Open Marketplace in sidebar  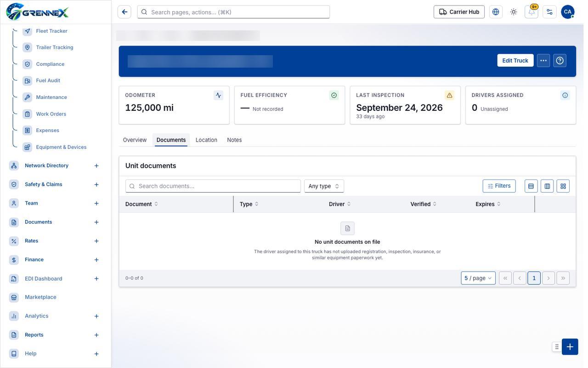click(40, 297)
